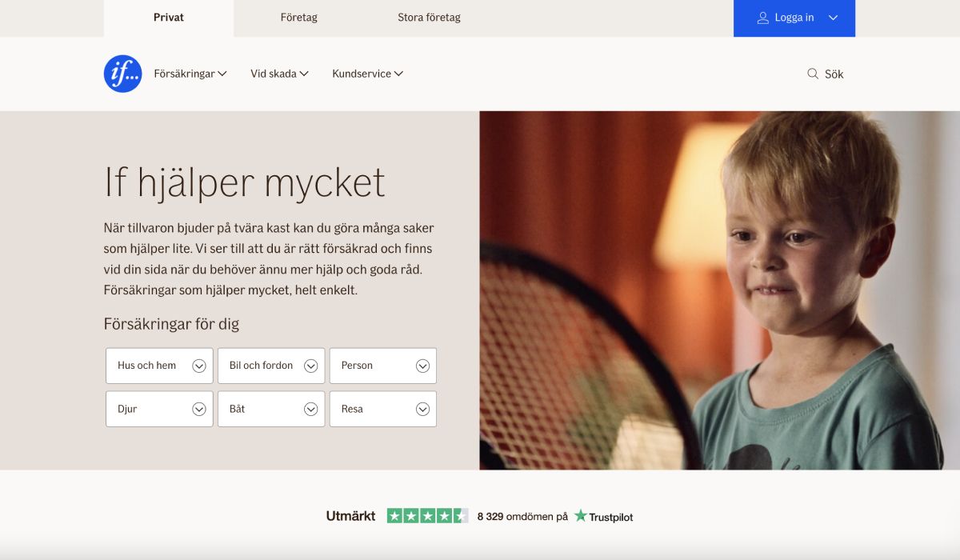This screenshot has width=960, height=560.
Task: Click the Försäkringar chevron arrow
Action: pyautogui.click(x=222, y=74)
